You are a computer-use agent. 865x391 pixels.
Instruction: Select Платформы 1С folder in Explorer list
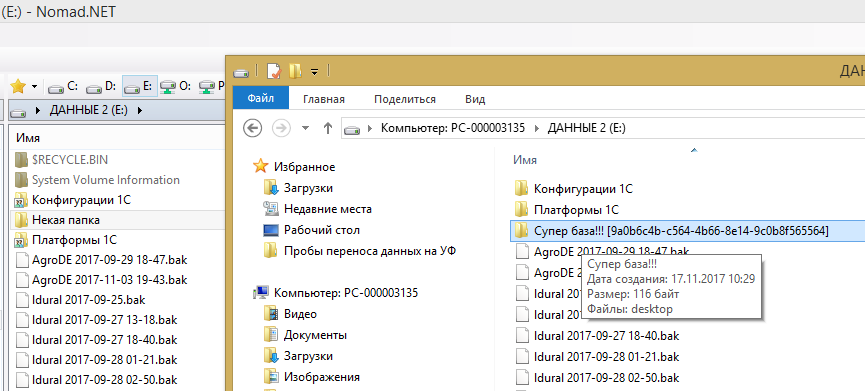(576, 210)
